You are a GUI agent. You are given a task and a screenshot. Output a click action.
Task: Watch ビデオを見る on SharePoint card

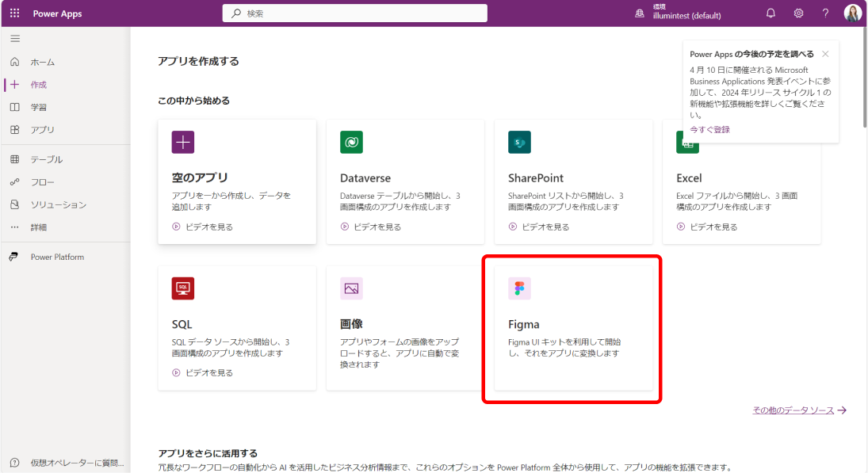(x=546, y=227)
